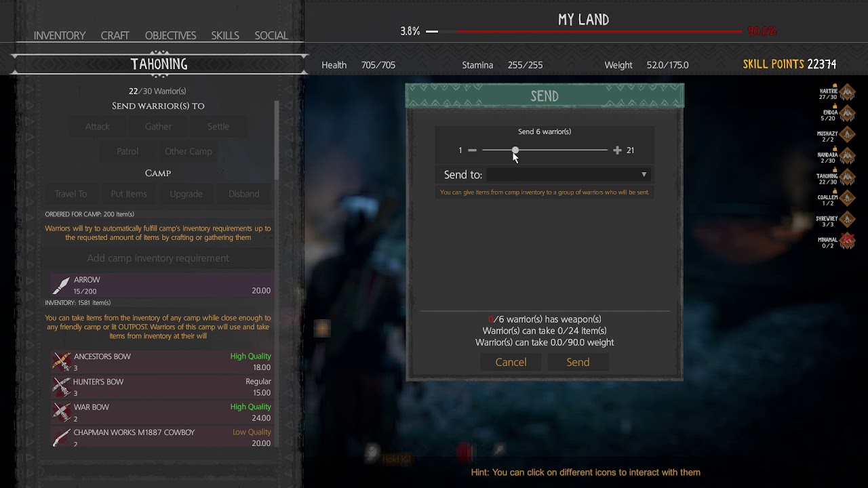Select the Nandara camp icon
This screenshot has width=868, height=488.
[x=847, y=156]
